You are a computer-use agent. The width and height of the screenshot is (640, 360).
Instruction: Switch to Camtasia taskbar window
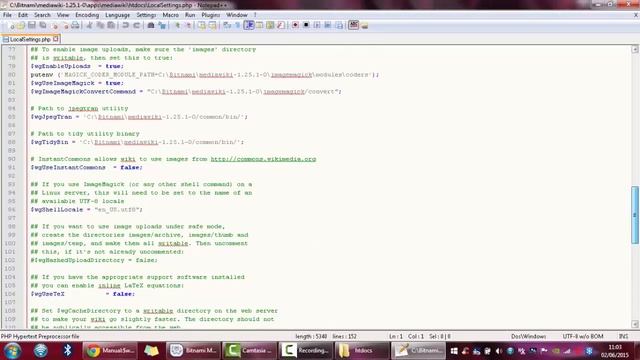click(249, 351)
